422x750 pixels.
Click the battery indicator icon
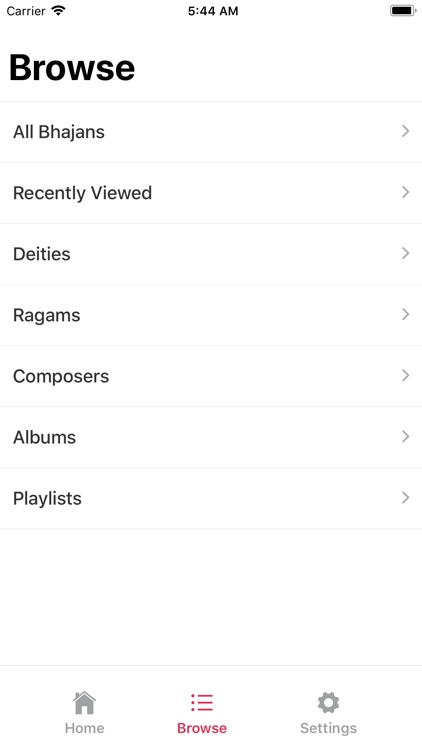403,11
